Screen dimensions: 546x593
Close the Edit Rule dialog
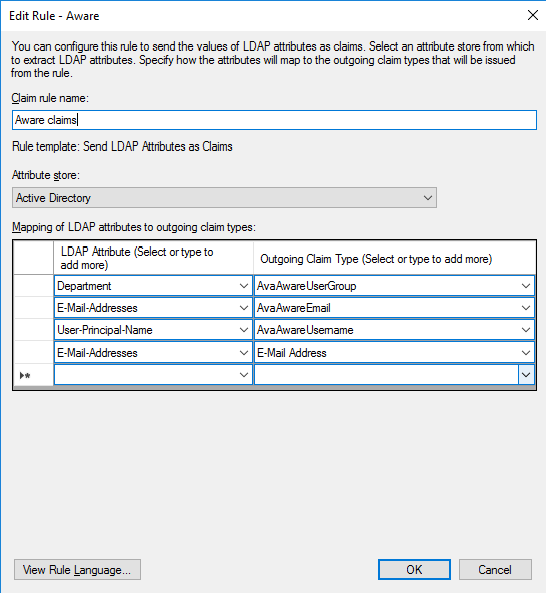(x=533, y=15)
